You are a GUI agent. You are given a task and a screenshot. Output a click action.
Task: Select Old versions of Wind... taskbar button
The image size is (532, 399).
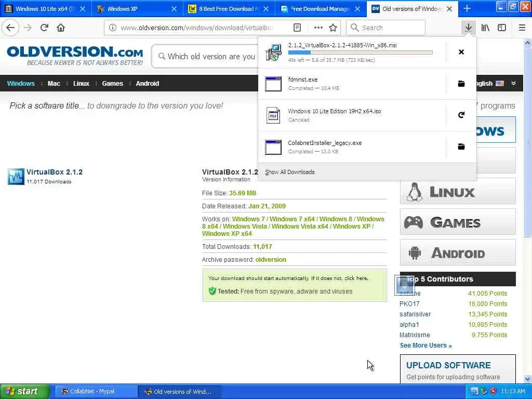click(x=180, y=391)
